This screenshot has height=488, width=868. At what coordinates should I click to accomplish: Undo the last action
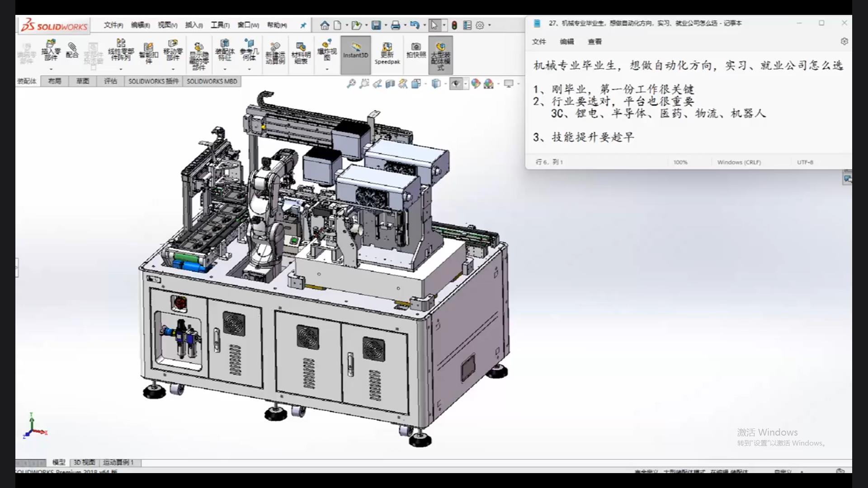pyautogui.click(x=415, y=25)
